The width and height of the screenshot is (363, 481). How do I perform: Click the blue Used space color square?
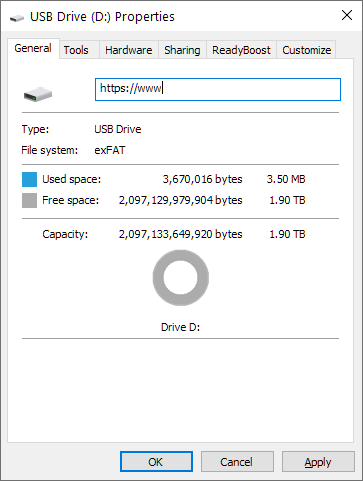click(29, 179)
